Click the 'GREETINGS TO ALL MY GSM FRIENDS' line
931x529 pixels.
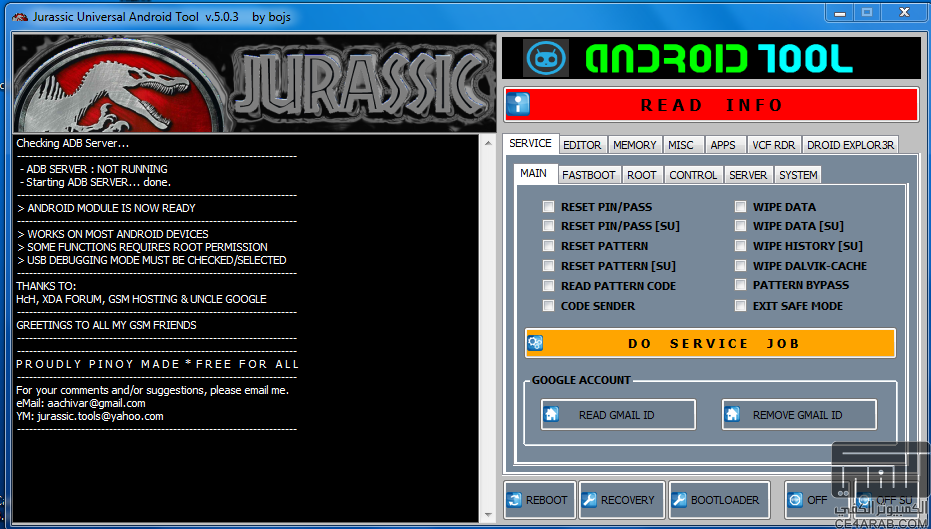[106, 325]
